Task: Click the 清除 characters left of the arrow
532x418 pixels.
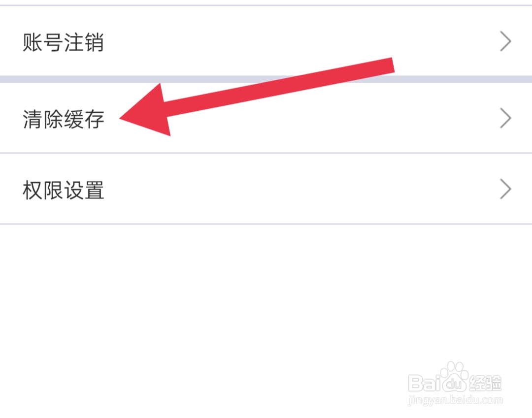Action: point(43,119)
